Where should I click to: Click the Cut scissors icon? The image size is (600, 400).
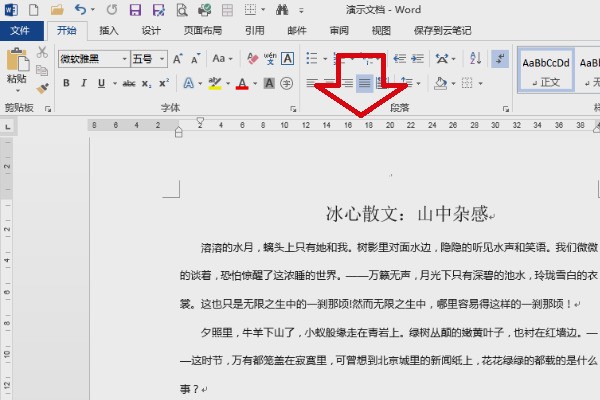click(42, 52)
